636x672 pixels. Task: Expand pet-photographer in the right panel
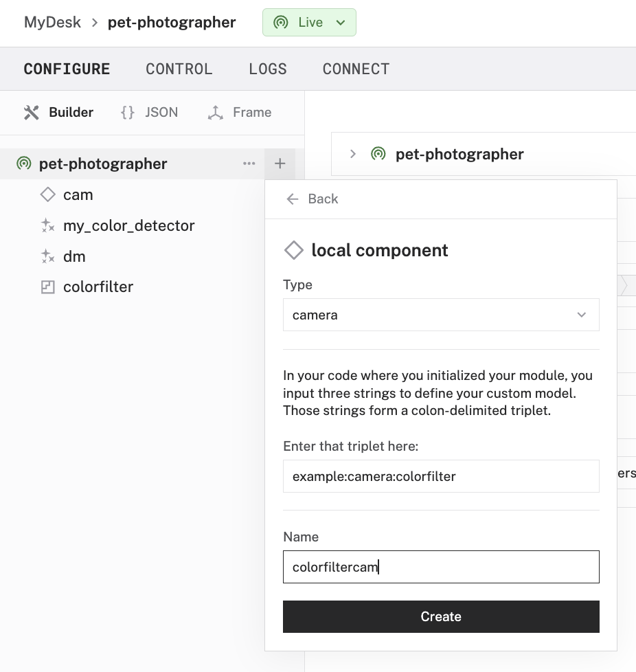coord(354,154)
